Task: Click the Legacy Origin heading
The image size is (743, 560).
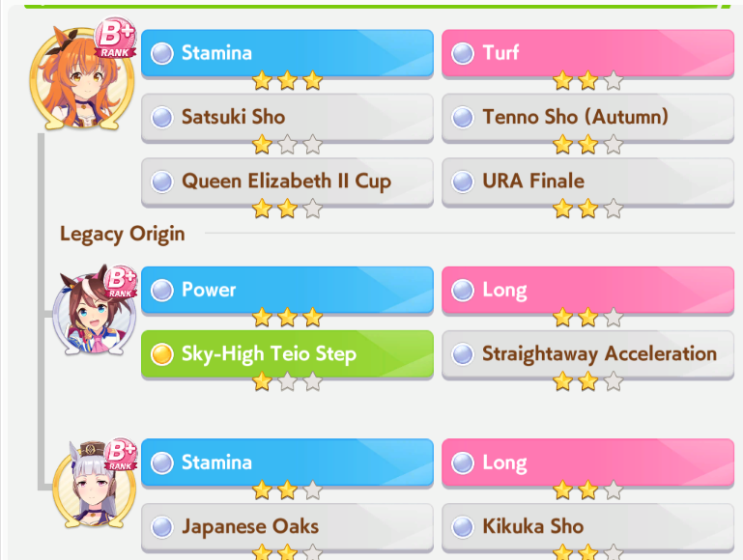Action: pos(123,234)
